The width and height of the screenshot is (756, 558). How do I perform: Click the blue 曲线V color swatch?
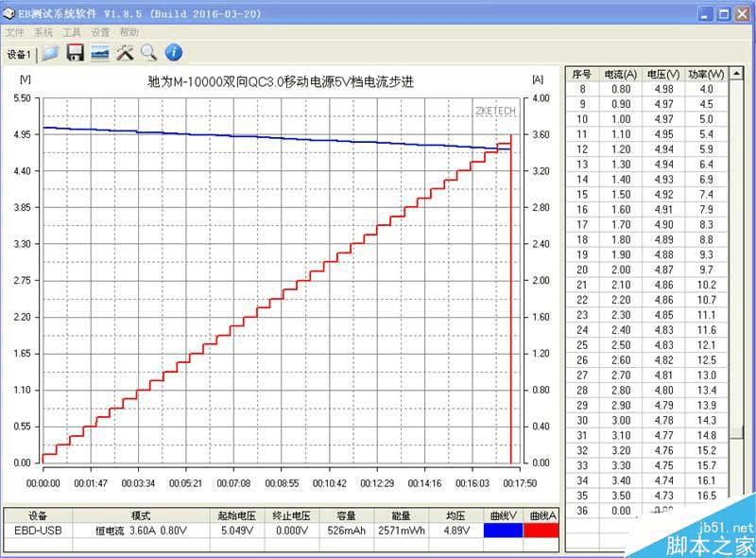click(x=503, y=531)
